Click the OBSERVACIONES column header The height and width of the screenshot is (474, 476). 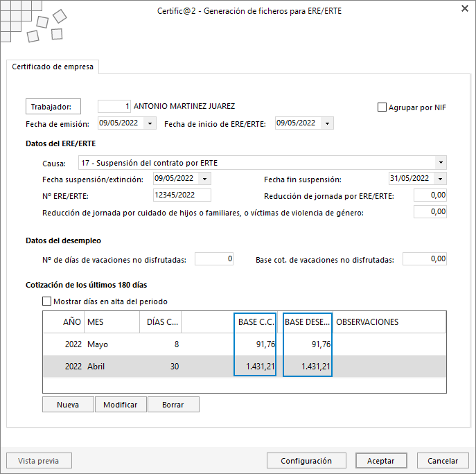389,322
